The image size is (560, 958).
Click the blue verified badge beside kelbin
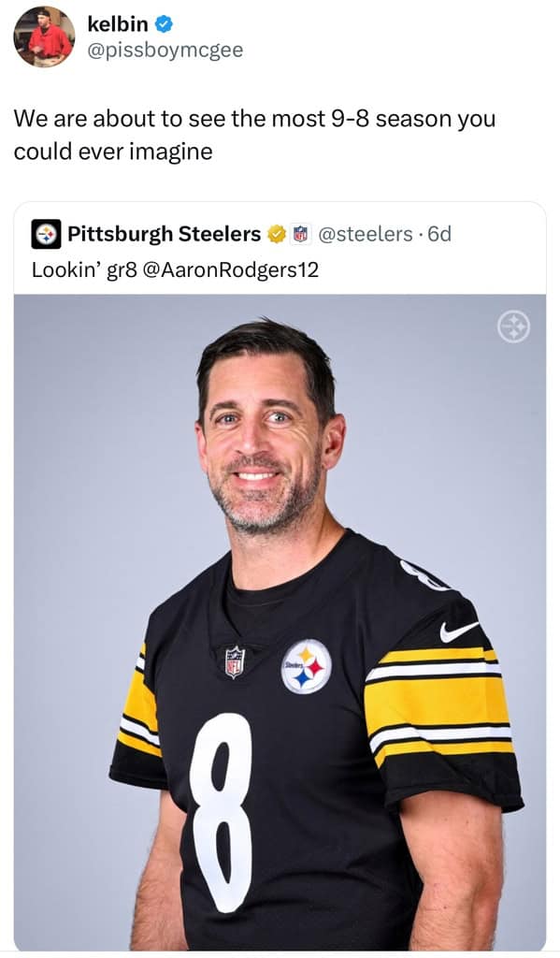click(164, 24)
